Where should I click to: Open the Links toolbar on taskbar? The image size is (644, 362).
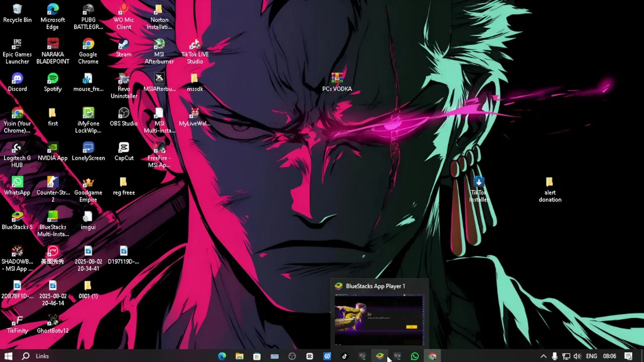pos(42,356)
